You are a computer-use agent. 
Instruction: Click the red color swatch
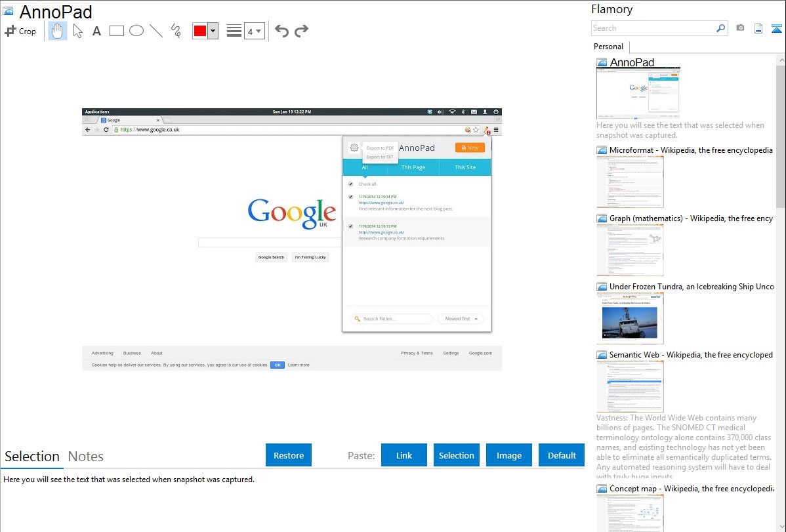(200, 31)
